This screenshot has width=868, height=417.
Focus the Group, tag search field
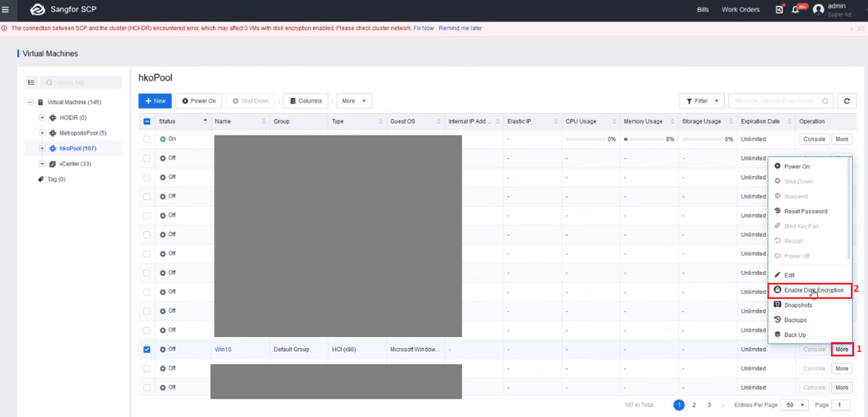tap(81, 83)
